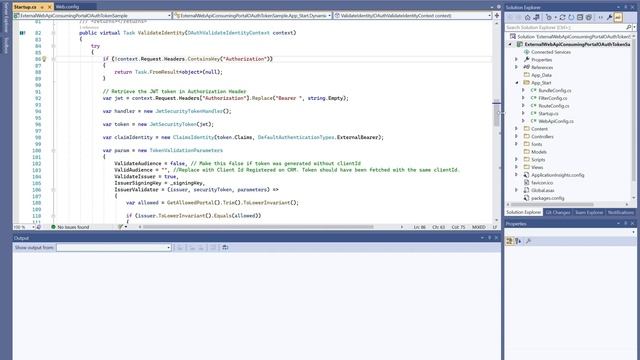This screenshot has width=640, height=360.
Task: Click the Refresh icon in Solution Explorer toolbar
Action: [571, 18]
